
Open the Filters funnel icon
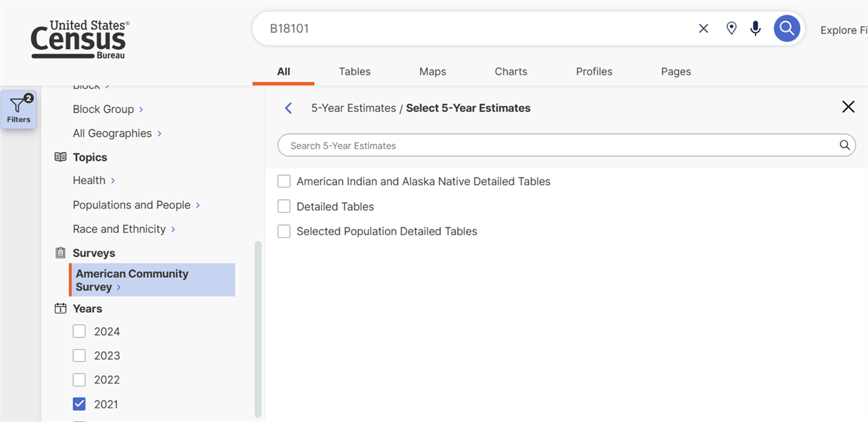[x=19, y=110]
